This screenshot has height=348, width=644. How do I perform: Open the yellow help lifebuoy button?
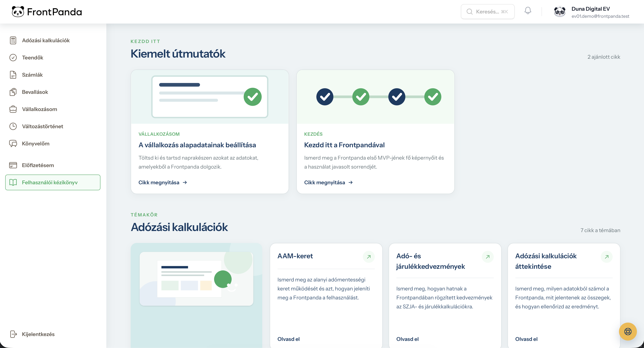(628, 332)
